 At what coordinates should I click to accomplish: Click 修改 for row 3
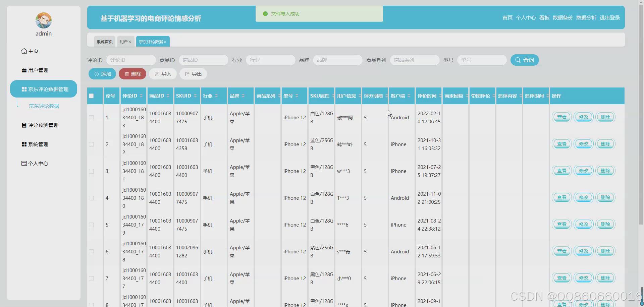click(x=584, y=171)
